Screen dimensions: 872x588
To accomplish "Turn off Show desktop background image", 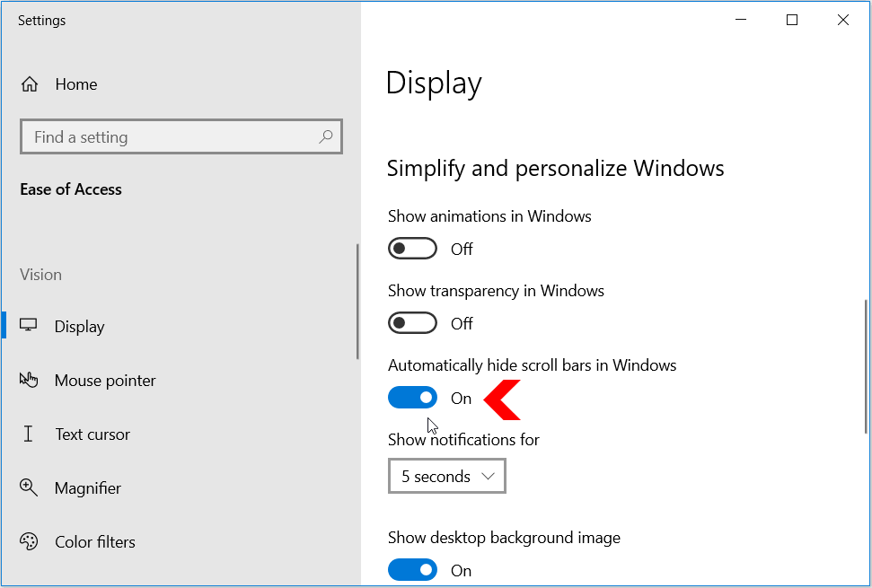I will click(x=412, y=570).
